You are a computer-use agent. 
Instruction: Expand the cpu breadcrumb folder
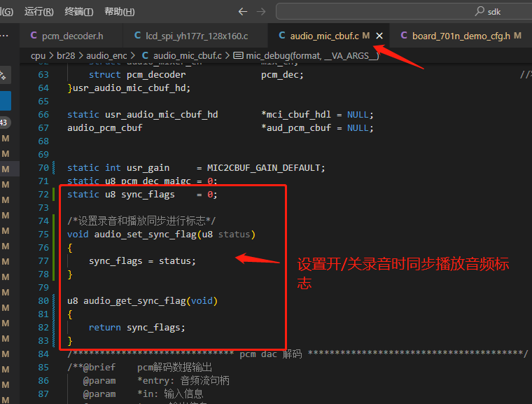(x=38, y=55)
